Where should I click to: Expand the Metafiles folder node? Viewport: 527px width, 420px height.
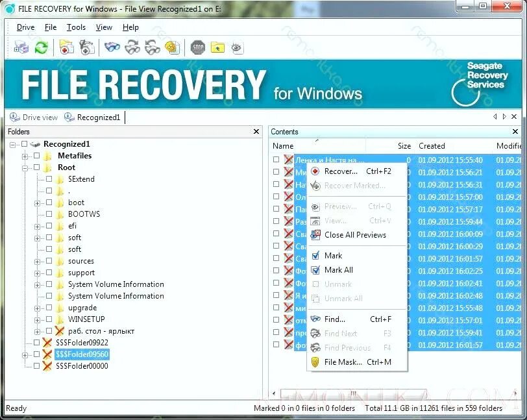click(25, 156)
